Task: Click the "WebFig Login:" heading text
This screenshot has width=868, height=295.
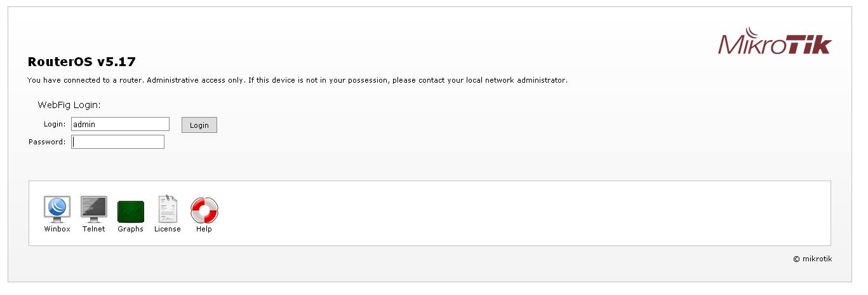Action: [x=70, y=104]
